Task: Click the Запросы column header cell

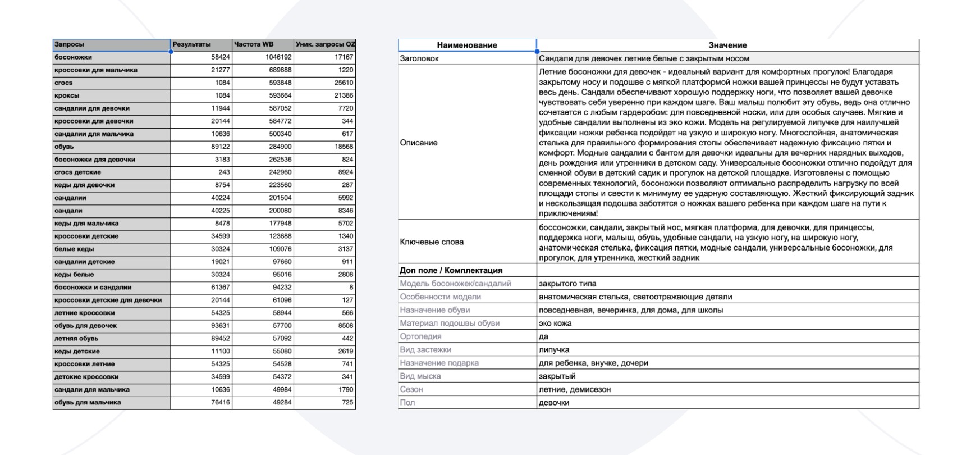Action: coord(111,44)
